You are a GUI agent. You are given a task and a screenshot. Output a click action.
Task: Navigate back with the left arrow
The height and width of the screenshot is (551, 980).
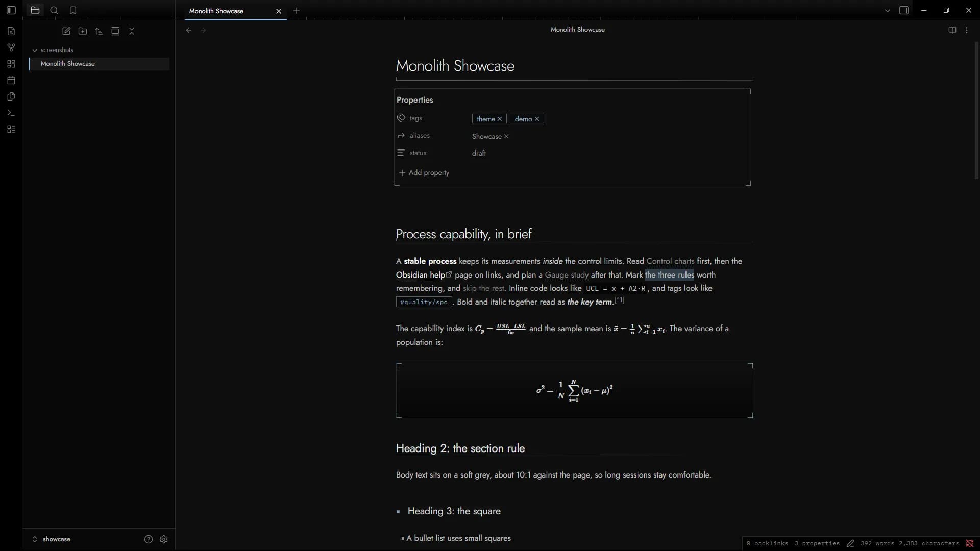click(189, 30)
